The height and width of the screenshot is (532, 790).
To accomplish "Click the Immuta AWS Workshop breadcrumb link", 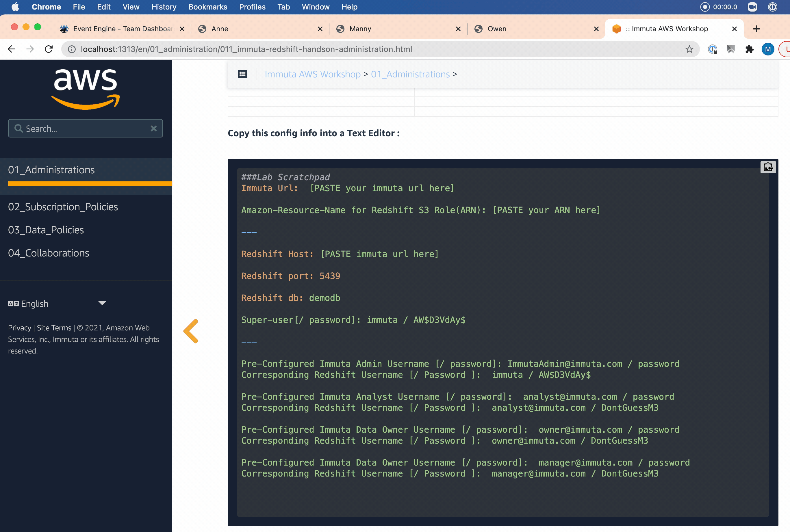I will 313,74.
